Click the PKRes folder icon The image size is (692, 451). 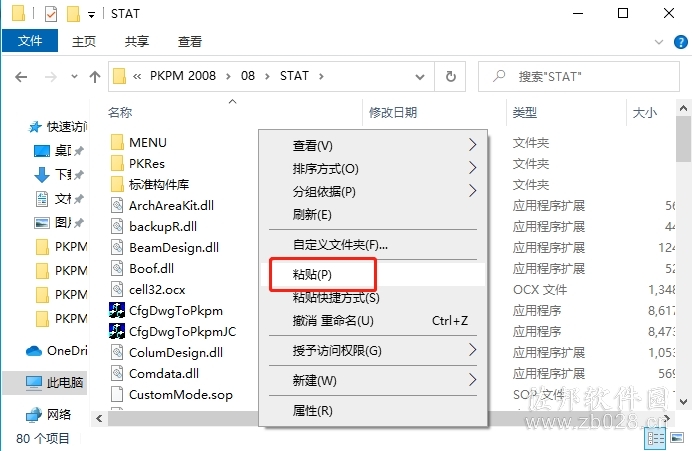117,163
